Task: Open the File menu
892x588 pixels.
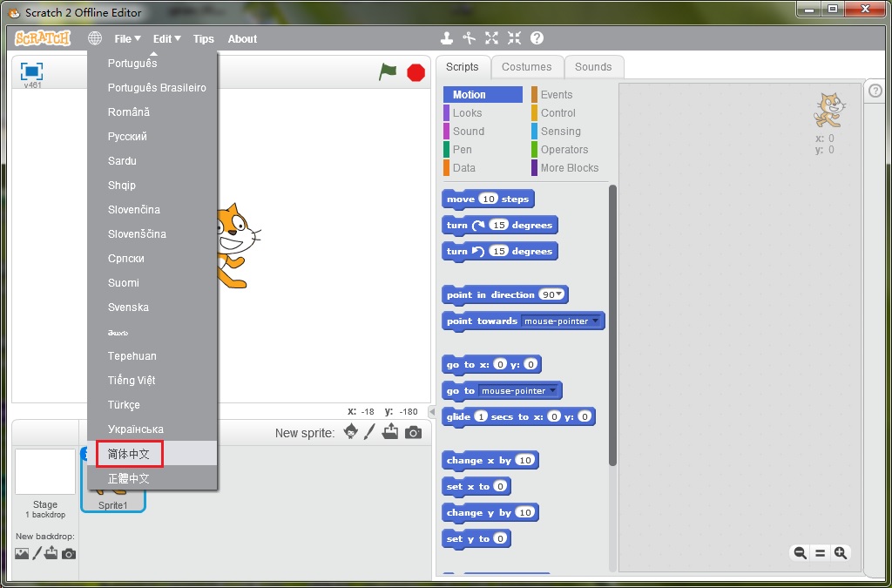Action: coord(127,38)
